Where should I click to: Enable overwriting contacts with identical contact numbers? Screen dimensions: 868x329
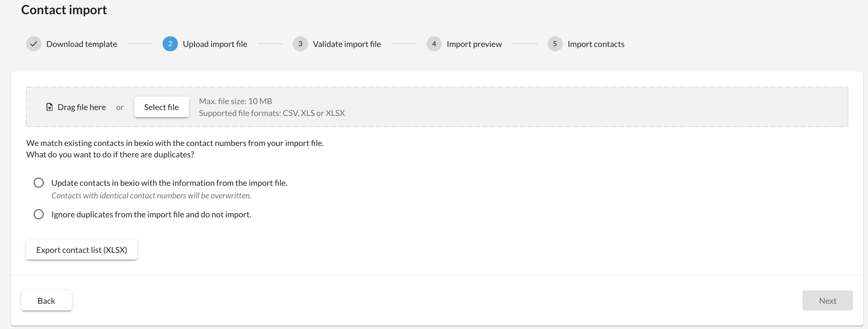38,182
